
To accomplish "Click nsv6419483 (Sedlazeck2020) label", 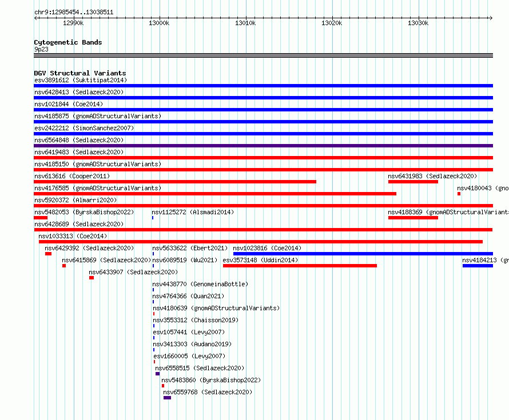I will 79,152.
